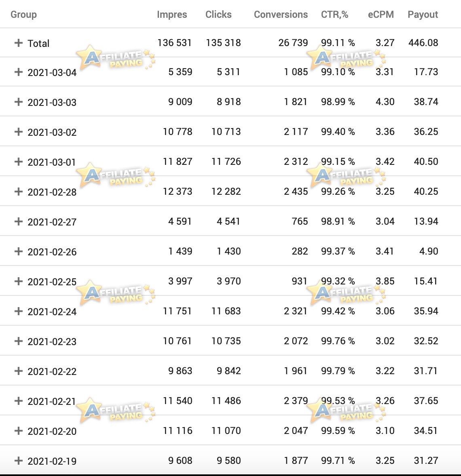
Task: Click the plus icon beside 2021-02-24
Action: [x=19, y=311]
